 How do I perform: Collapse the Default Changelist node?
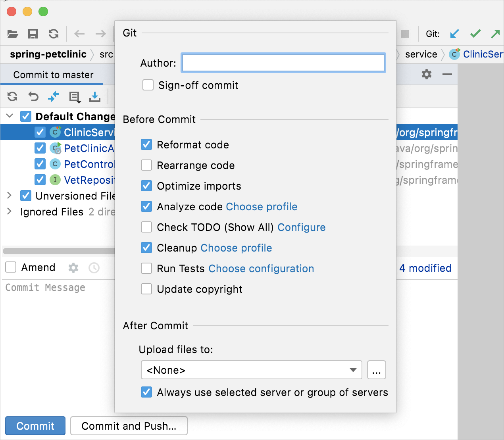tap(10, 116)
